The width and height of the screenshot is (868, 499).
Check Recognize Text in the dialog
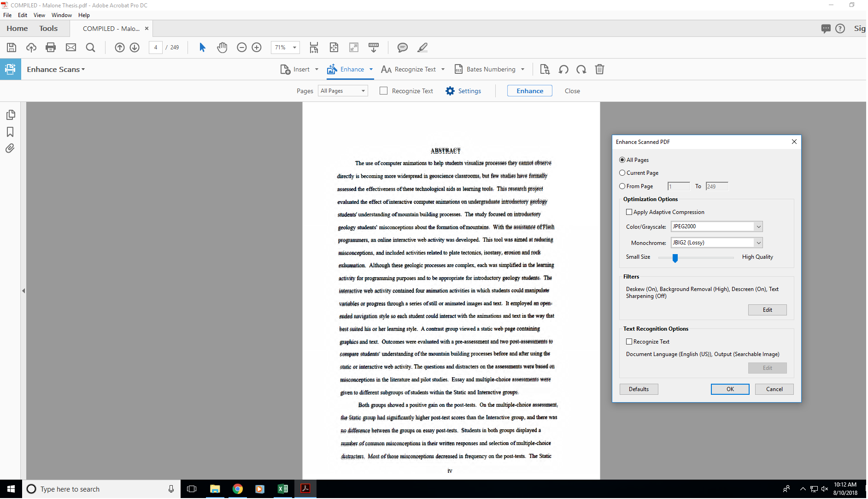629,342
